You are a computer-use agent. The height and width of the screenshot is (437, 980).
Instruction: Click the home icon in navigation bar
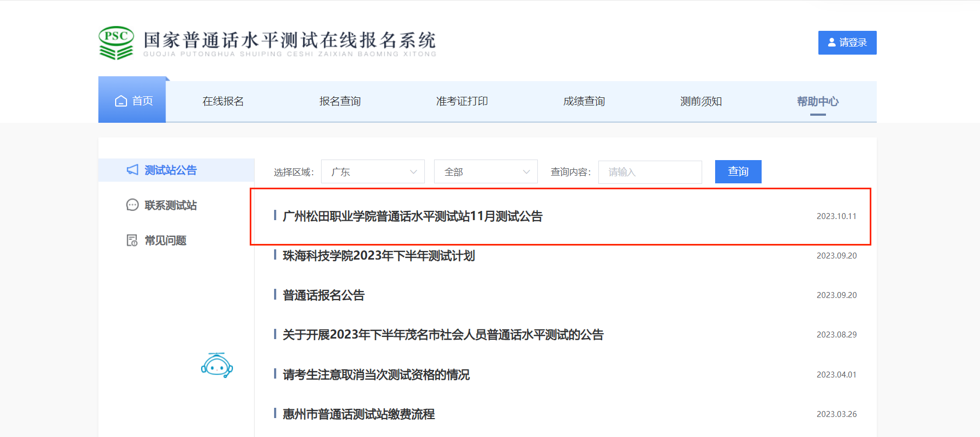click(x=121, y=101)
